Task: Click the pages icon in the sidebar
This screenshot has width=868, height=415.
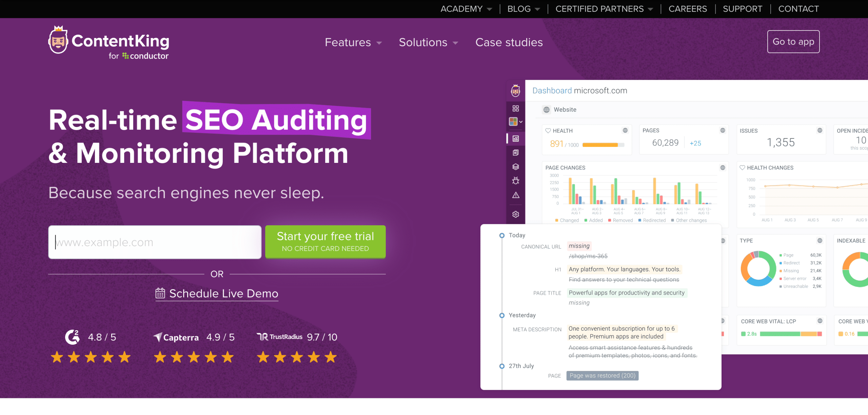Action: (x=516, y=152)
